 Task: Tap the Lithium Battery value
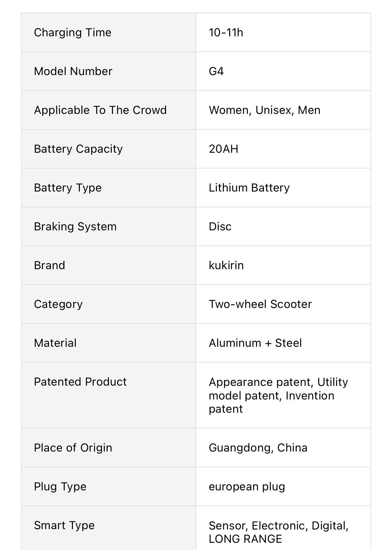point(249,188)
